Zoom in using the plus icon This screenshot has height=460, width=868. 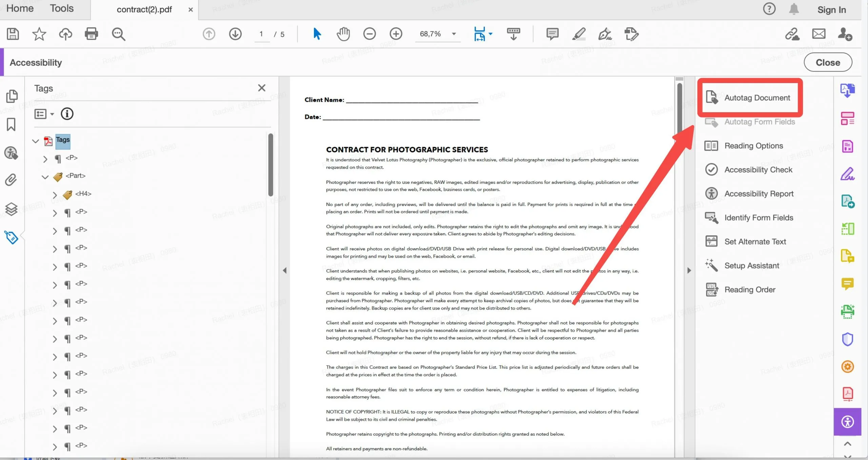point(396,34)
